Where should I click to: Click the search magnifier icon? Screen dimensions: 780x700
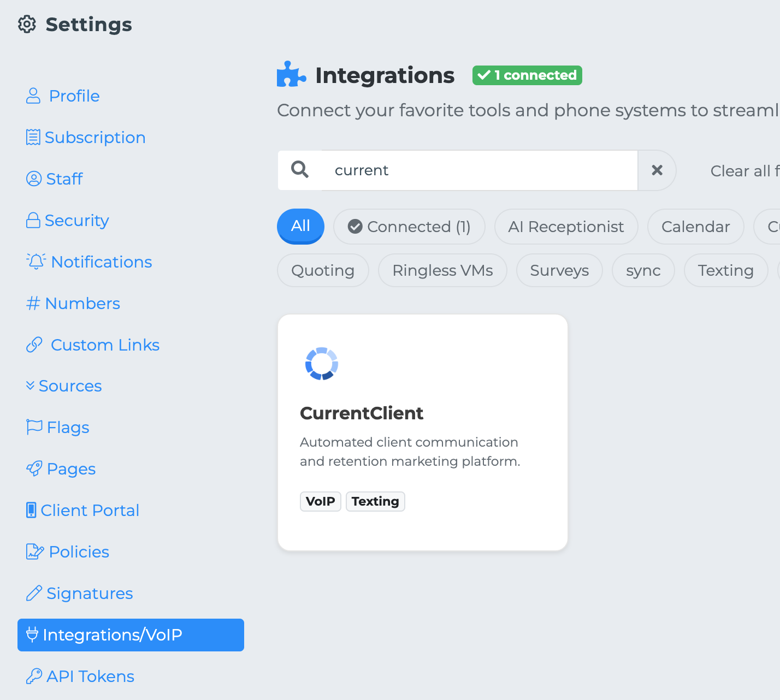coord(300,170)
